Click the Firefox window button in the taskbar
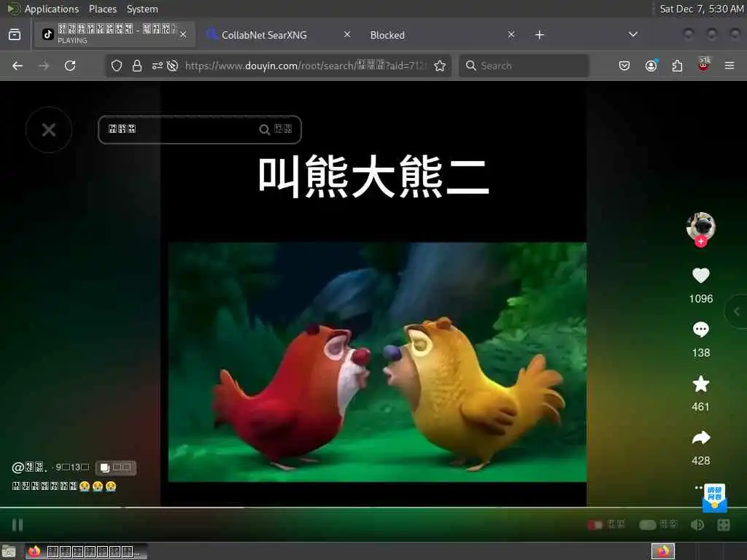 86,551
